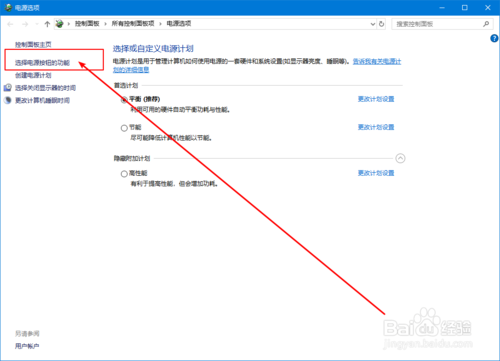
Task: Open 更改计划设置 for 节能 plan
Action: (x=376, y=127)
